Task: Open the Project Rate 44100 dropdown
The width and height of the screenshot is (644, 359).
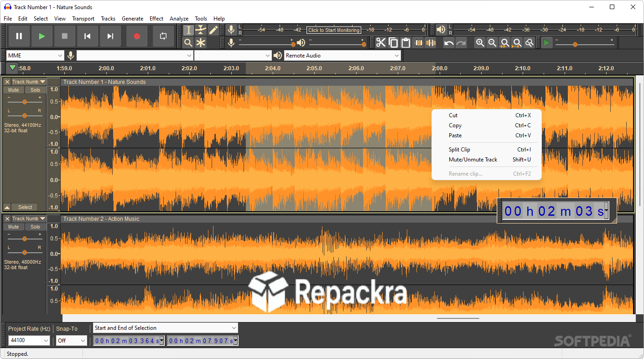Action: 29,340
